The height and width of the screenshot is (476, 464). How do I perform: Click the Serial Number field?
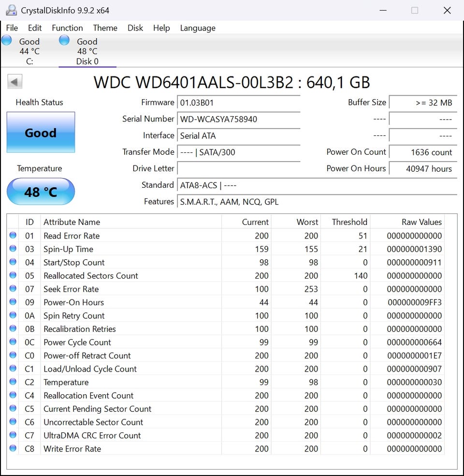239,119
